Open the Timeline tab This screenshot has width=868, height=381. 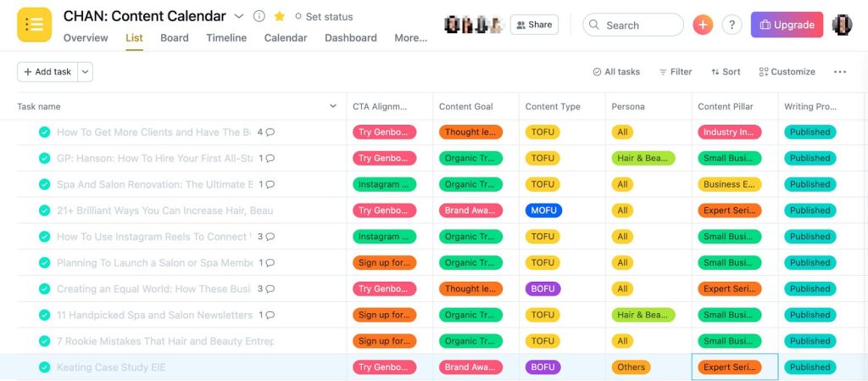(x=226, y=37)
